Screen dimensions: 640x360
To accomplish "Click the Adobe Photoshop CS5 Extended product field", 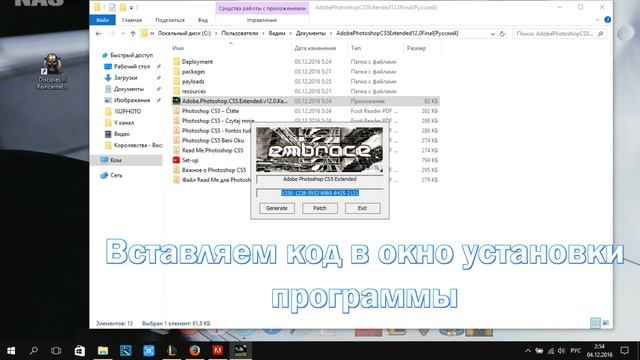I will (320, 179).
